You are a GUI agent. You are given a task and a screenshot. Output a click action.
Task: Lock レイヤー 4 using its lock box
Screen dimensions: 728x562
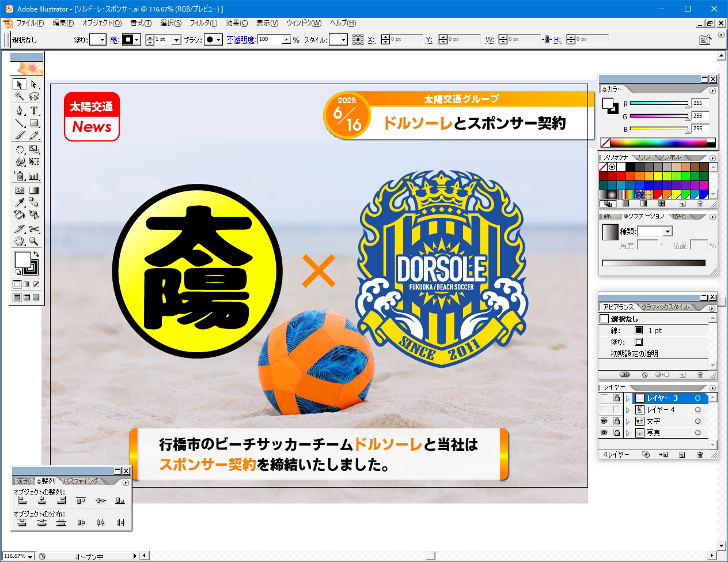point(617,410)
